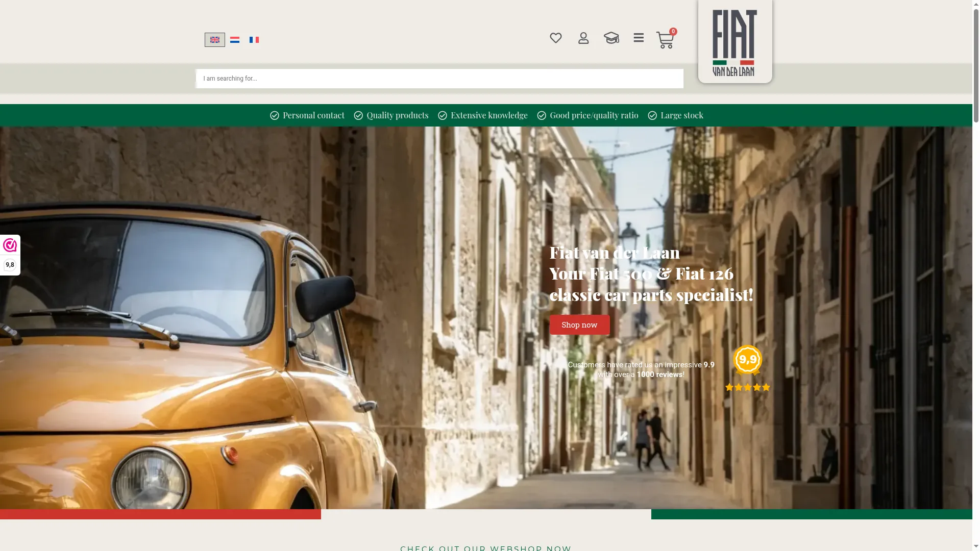Open the wishlist heart icon
Viewport: 980px width, 551px height.
(556, 38)
